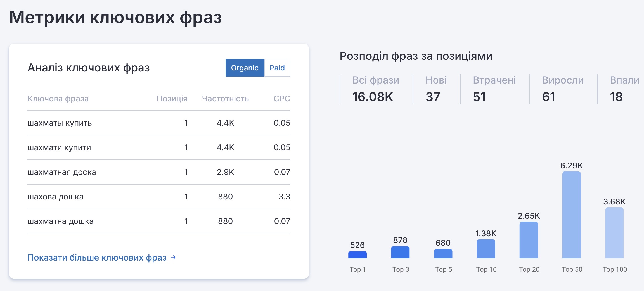Click the 'CPC' column header
The image size is (644, 291).
[x=281, y=99]
